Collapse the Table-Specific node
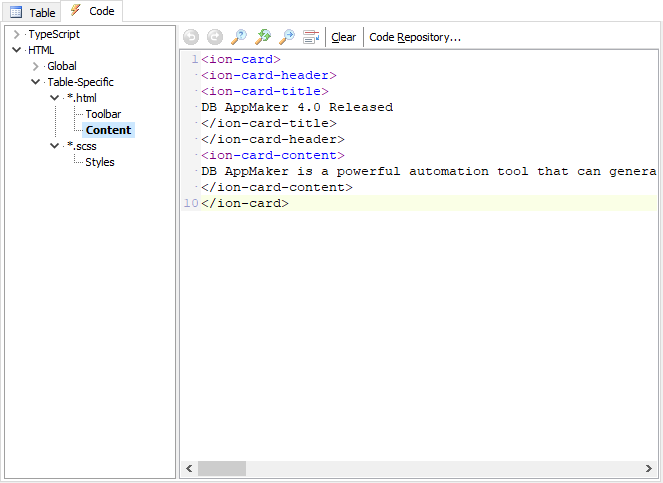 [36, 82]
